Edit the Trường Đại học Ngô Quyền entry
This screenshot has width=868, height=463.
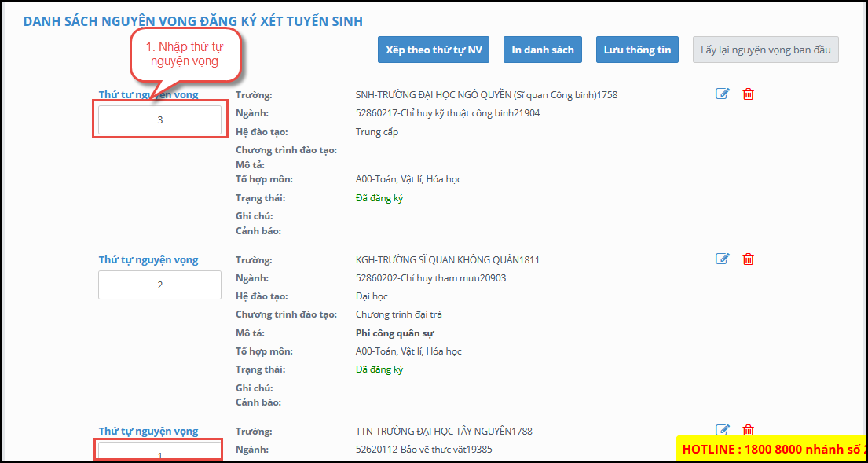[723, 94]
